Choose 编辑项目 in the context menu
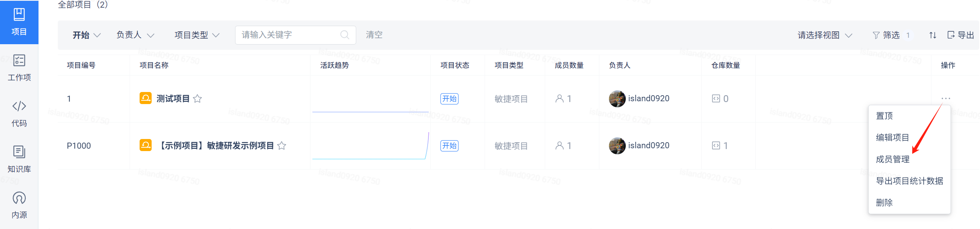 pos(893,138)
